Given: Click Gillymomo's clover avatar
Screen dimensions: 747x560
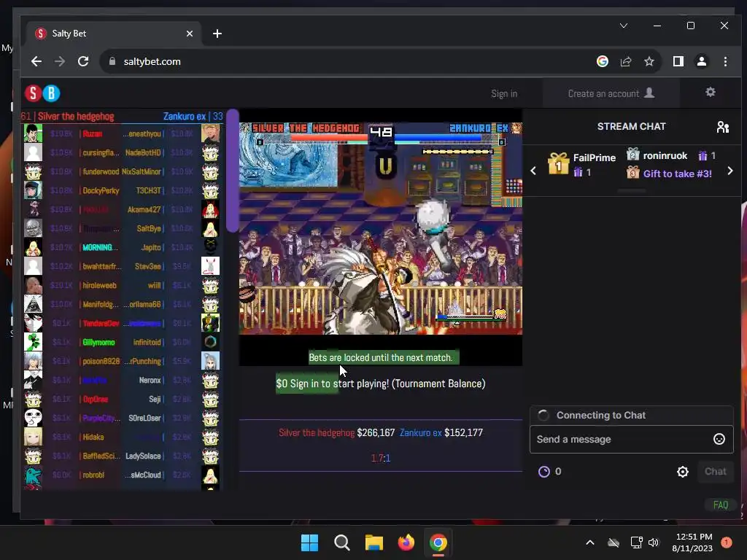Looking at the screenshot, I should 33,342.
